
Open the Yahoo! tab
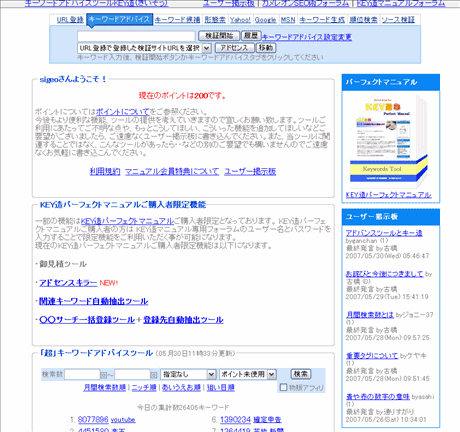240,20
